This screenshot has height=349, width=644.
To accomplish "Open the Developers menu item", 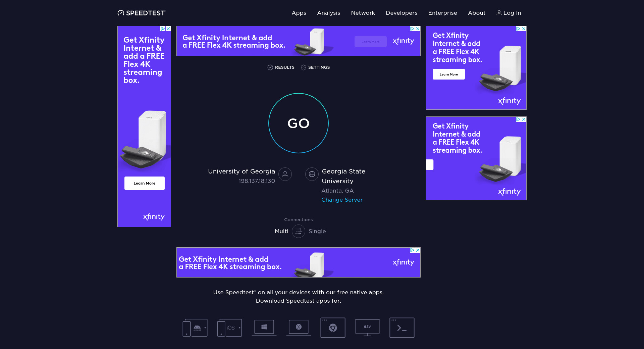I will click(x=401, y=13).
